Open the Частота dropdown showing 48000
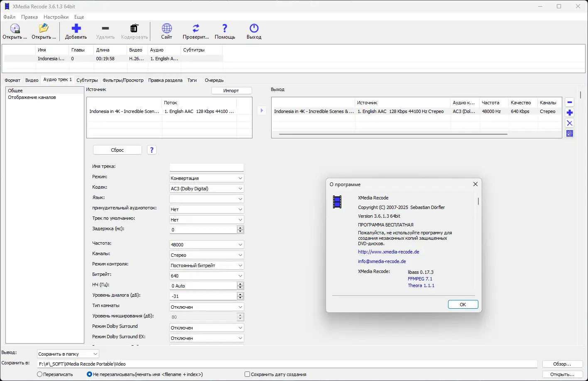Screen dimensions: 588x381 (206, 245)
